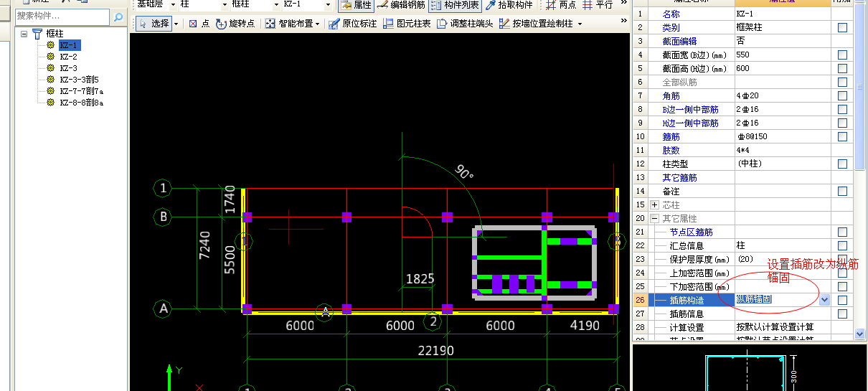868x391 pixels.
Task: Collapse the 框柱 tree node
Action: (x=24, y=33)
